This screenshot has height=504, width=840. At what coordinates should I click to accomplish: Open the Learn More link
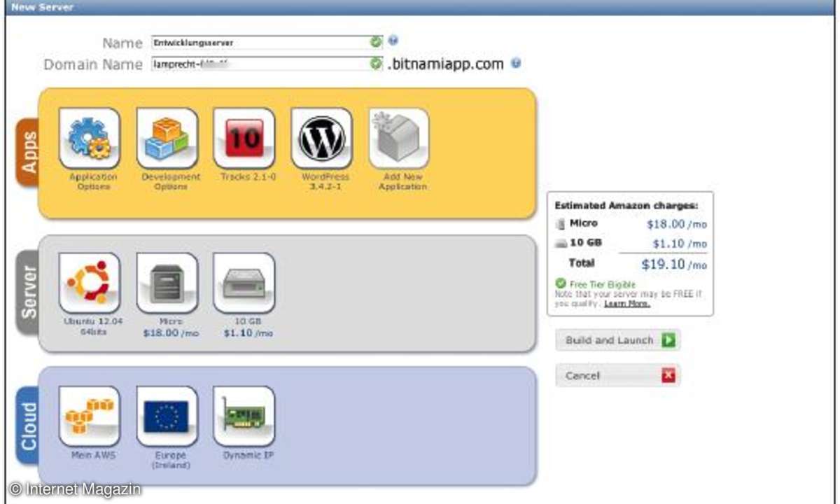click(x=627, y=304)
